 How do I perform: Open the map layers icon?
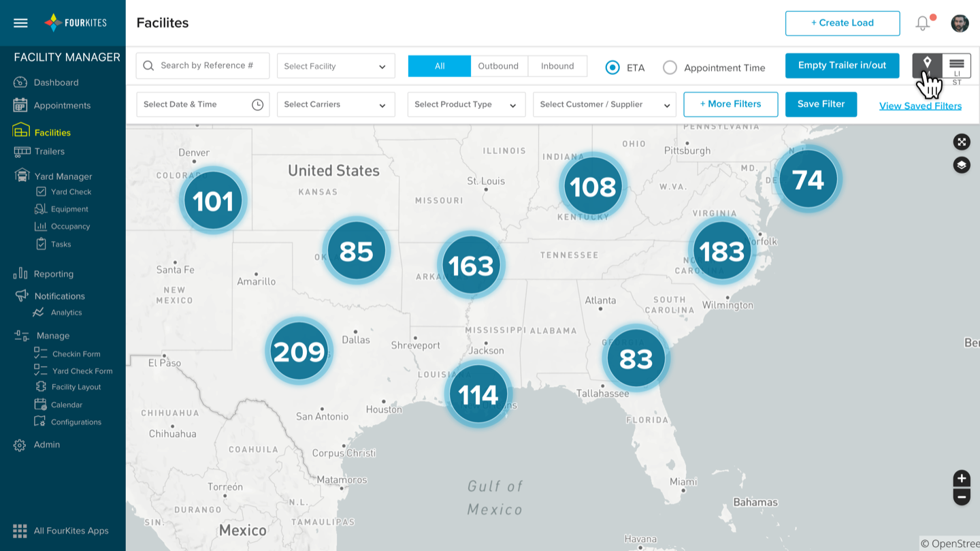click(962, 165)
